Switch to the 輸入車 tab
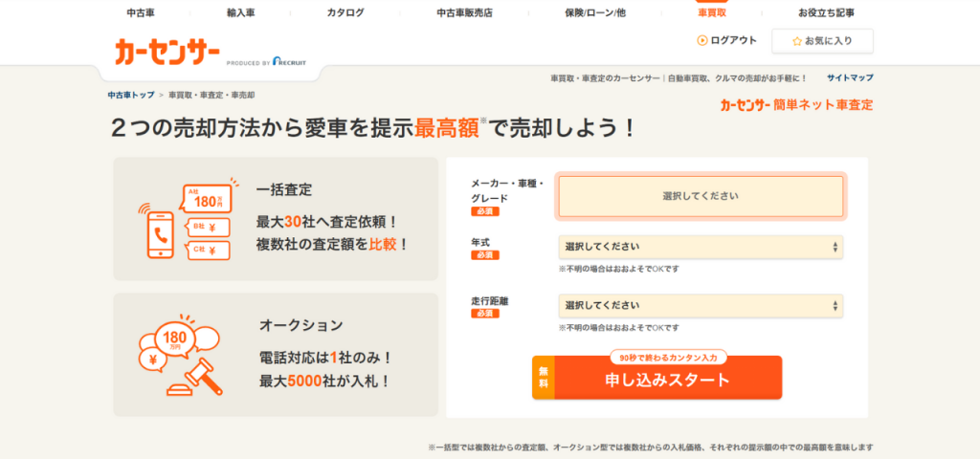This screenshot has width=980, height=459. point(241,12)
